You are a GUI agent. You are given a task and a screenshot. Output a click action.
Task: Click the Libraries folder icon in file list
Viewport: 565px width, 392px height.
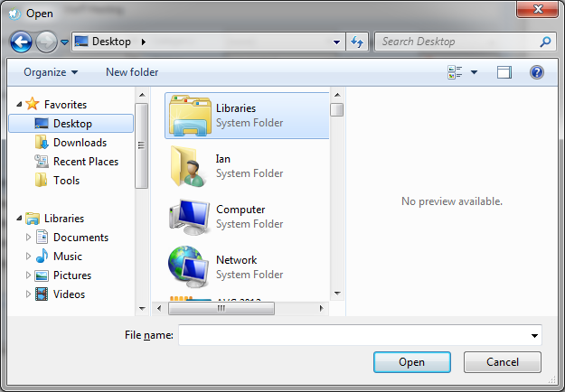point(190,116)
